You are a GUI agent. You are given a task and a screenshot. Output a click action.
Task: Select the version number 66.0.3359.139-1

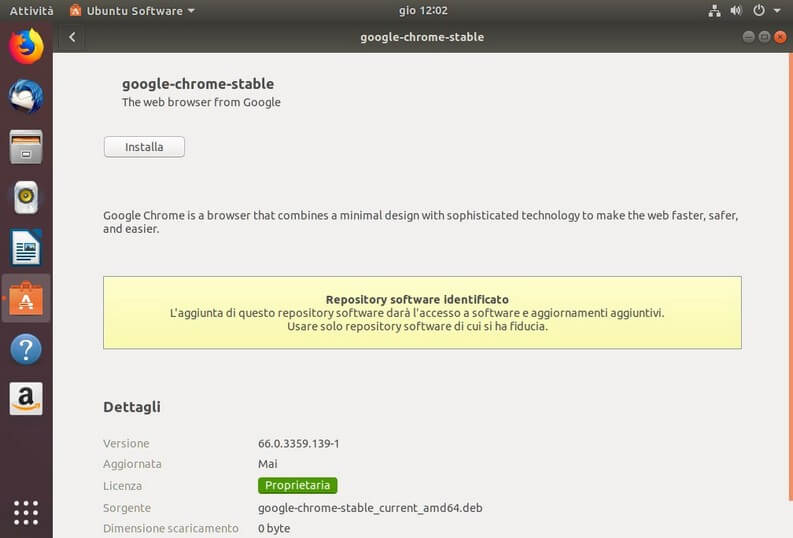pyautogui.click(x=298, y=443)
